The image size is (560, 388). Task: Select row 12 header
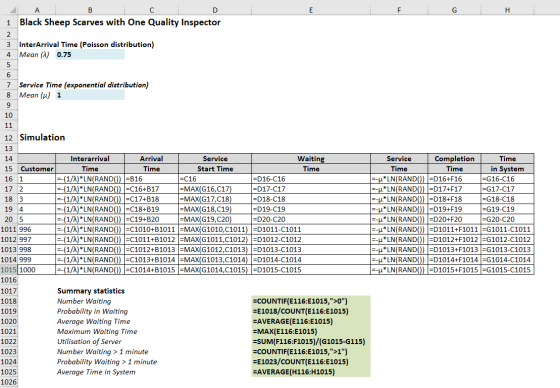(x=9, y=138)
